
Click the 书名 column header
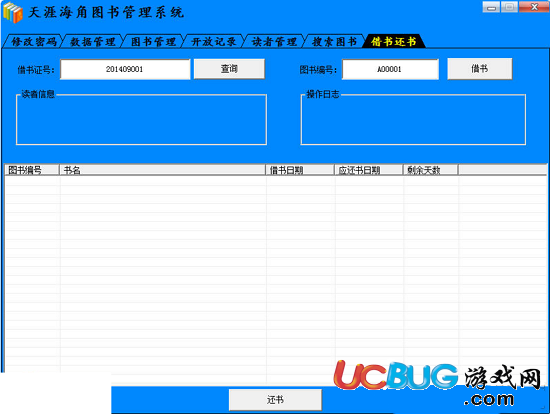(x=162, y=170)
